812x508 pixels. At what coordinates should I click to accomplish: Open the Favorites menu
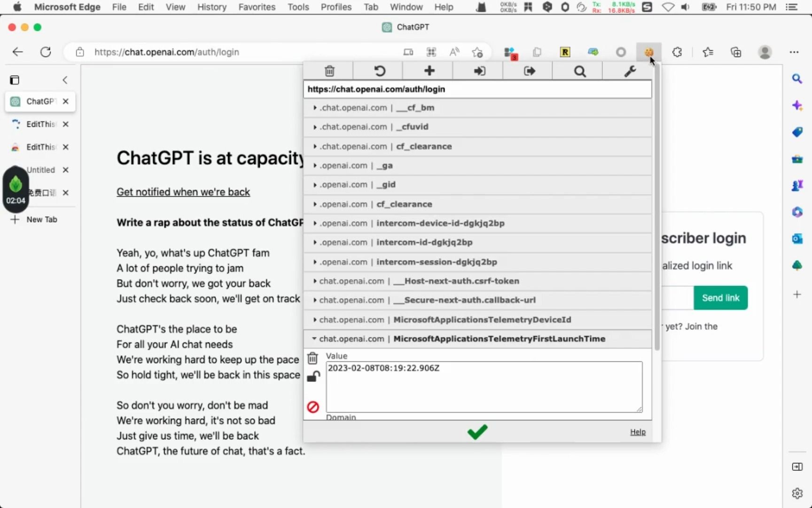click(x=257, y=7)
